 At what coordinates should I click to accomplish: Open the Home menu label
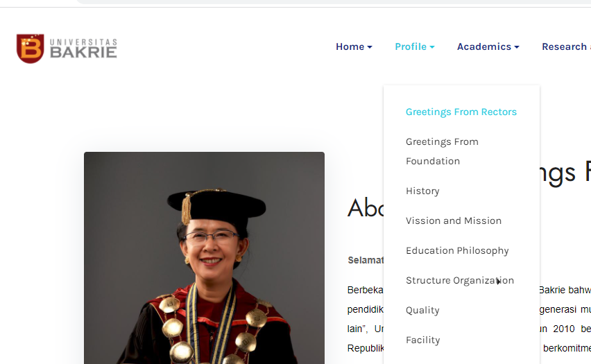pos(350,46)
